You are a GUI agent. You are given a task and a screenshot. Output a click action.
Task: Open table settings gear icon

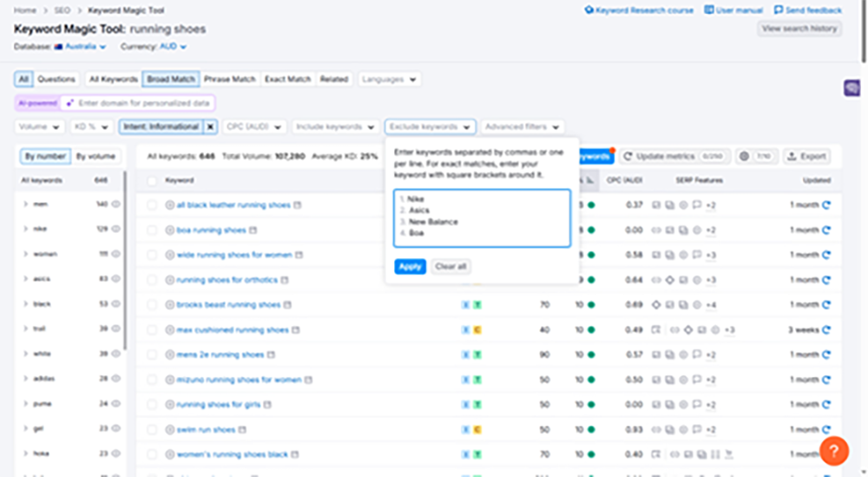[x=745, y=156]
